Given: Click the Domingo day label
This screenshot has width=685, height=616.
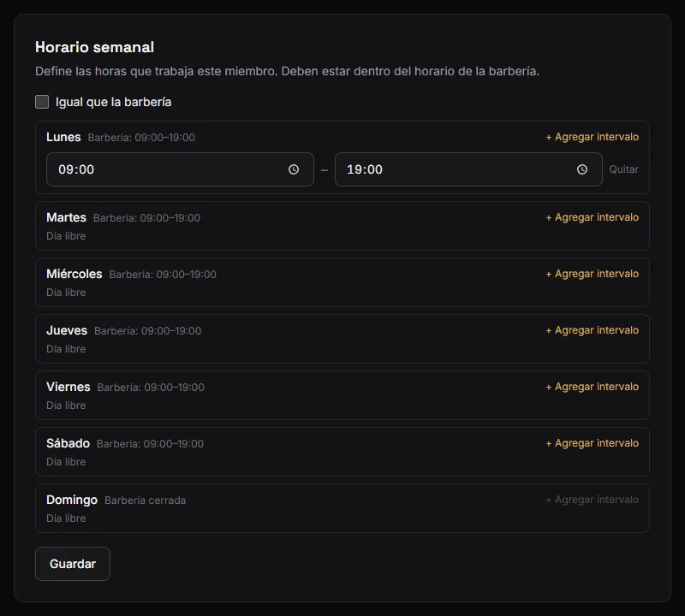Looking at the screenshot, I should click(x=72, y=500).
